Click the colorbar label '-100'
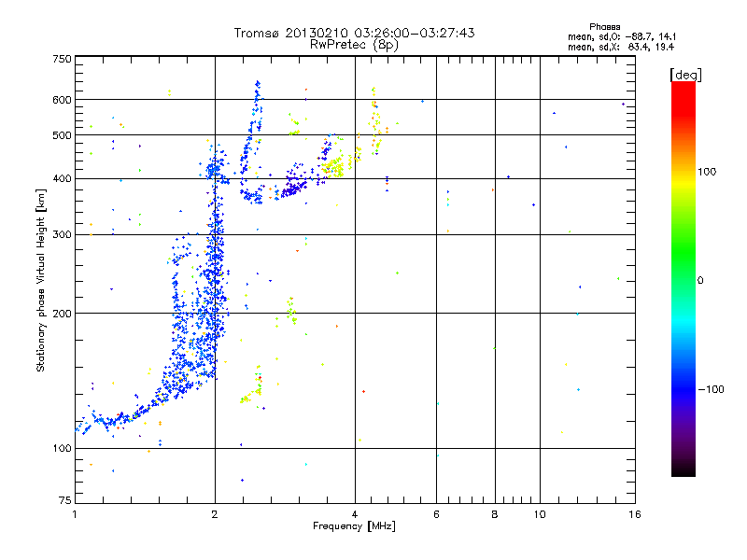Viewport: 747px width, 560px height. 712,389
